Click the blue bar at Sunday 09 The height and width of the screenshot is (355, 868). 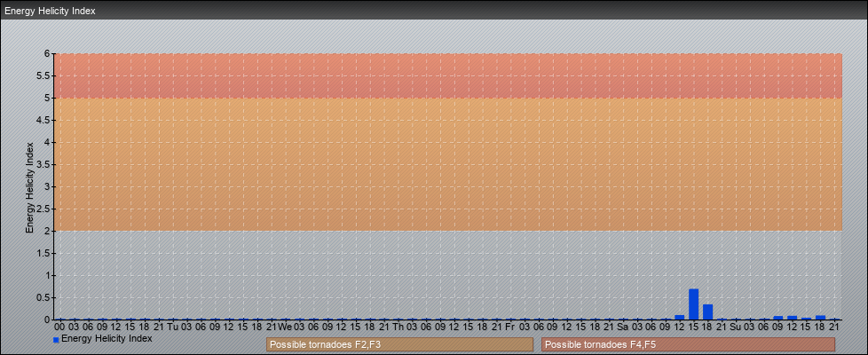click(x=778, y=318)
